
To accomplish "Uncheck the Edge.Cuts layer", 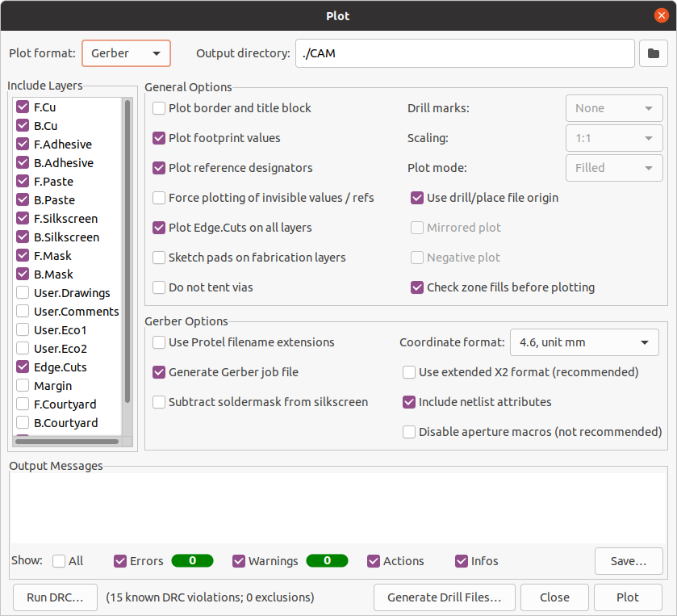I will [x=23, y=367].
